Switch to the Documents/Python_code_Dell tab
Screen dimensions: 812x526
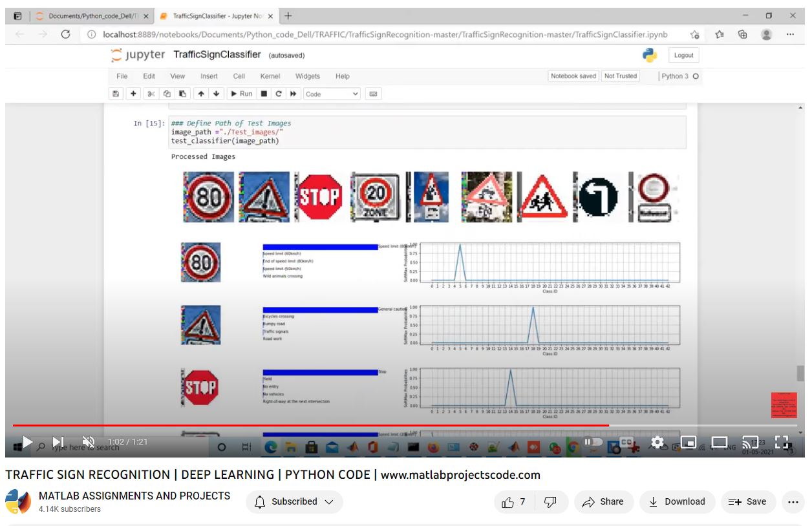tap(92, 16)
